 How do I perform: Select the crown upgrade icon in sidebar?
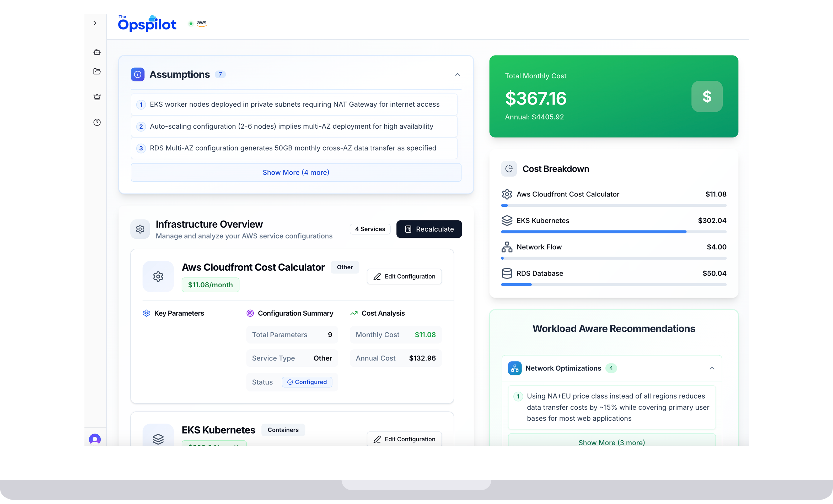[97, 97]
